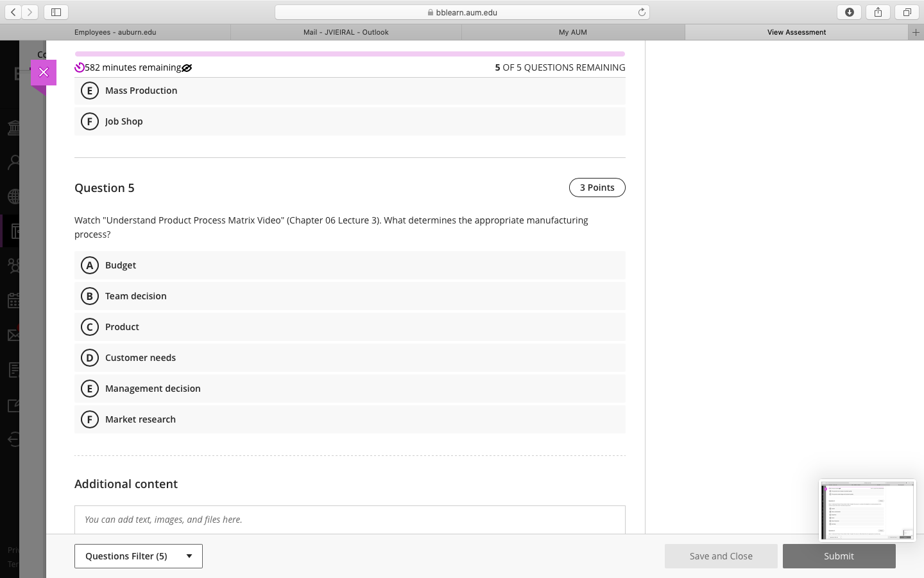Open the Profile icon in the left sidebar
This screenshot has width=924, height=578.
coord(13,162)
